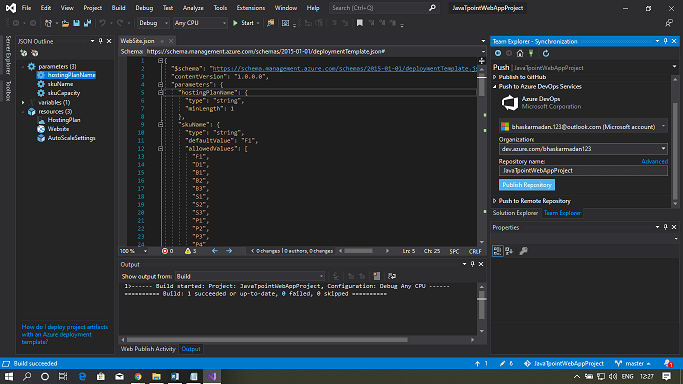The height and width of the screenshot is (384, 683).
Task: Navigate backward with editor left arrow
Action: (x=215, y=251)
